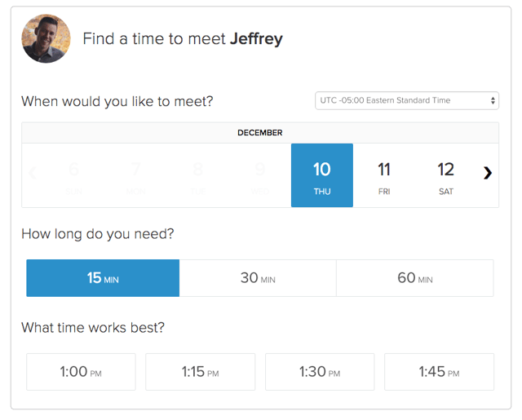
Task: Click faded Sunday the 6th
Action: (x=74, y=175)
